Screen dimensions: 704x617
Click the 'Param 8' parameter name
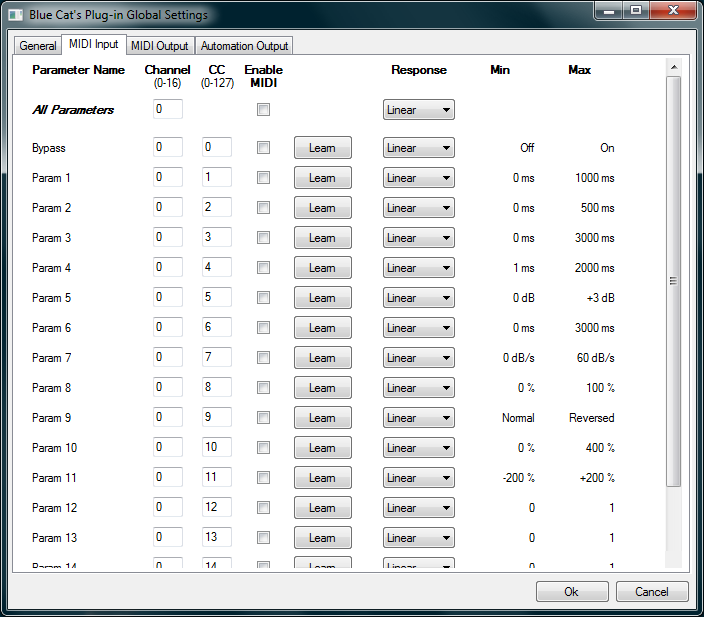click(x=51, y=388)
